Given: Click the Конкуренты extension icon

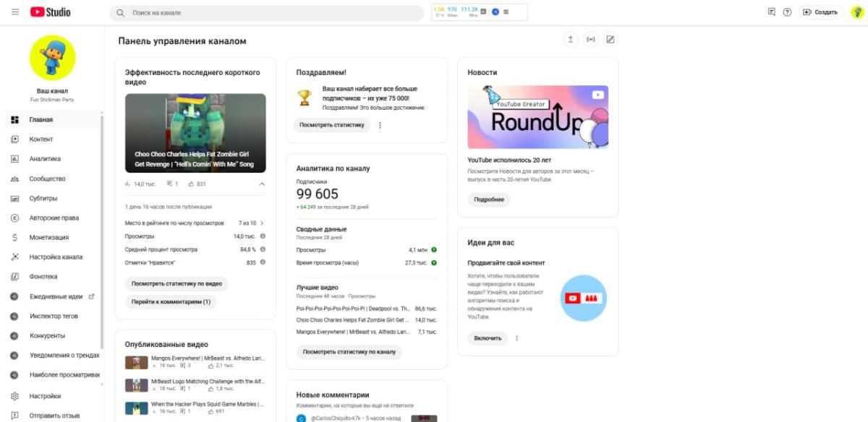Looking at the screenshot, I should pyautogui.click(x=14, y=335).
